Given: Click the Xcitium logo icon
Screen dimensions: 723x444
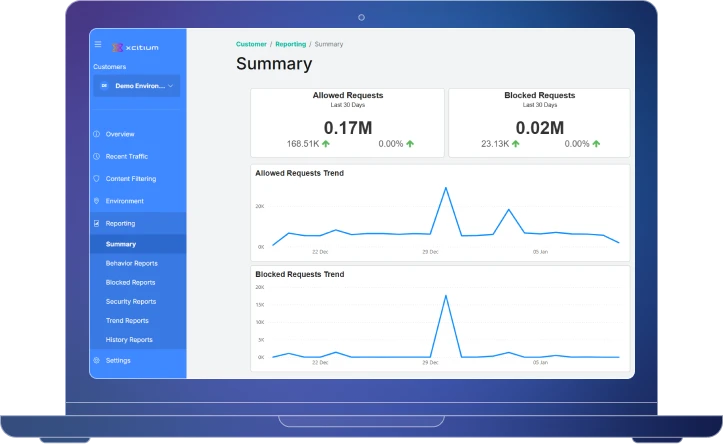Looking at the screenshot, I should click(x=117, y=46).
